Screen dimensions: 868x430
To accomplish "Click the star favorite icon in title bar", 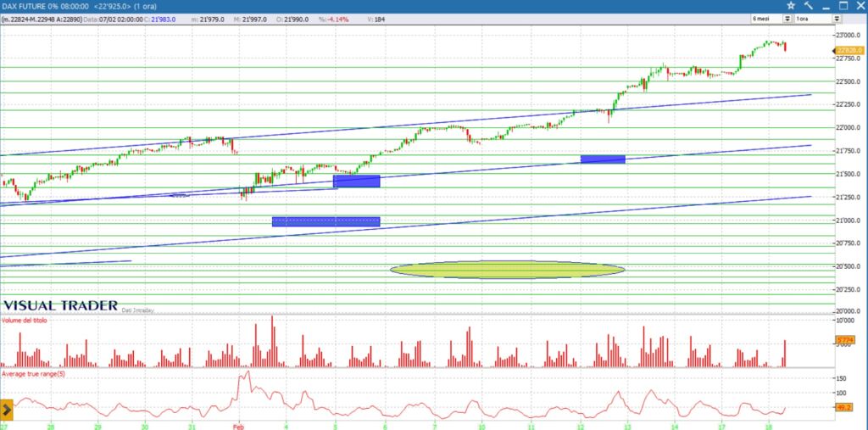I will point(791,6).
